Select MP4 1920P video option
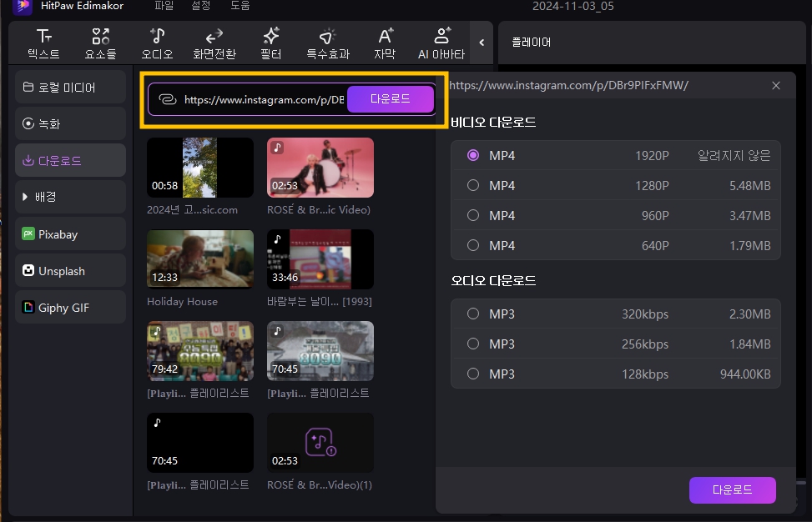This screenshot has width=812, height=522. [x=616, y=155]
